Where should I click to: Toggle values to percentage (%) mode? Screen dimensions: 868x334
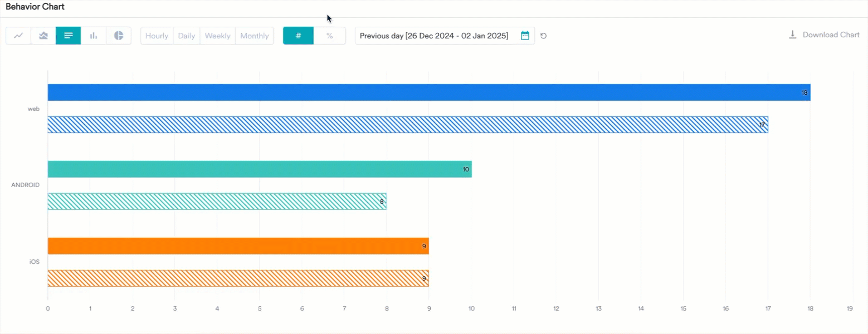pos(330,36)
